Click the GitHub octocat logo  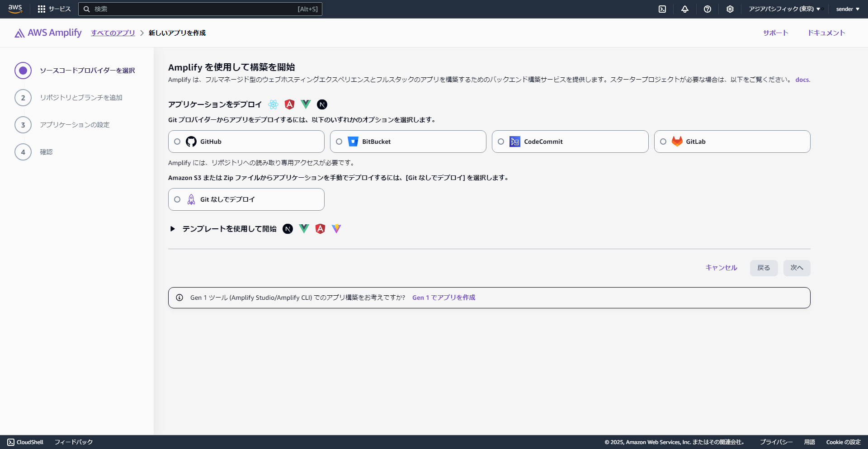pos(191,142)
